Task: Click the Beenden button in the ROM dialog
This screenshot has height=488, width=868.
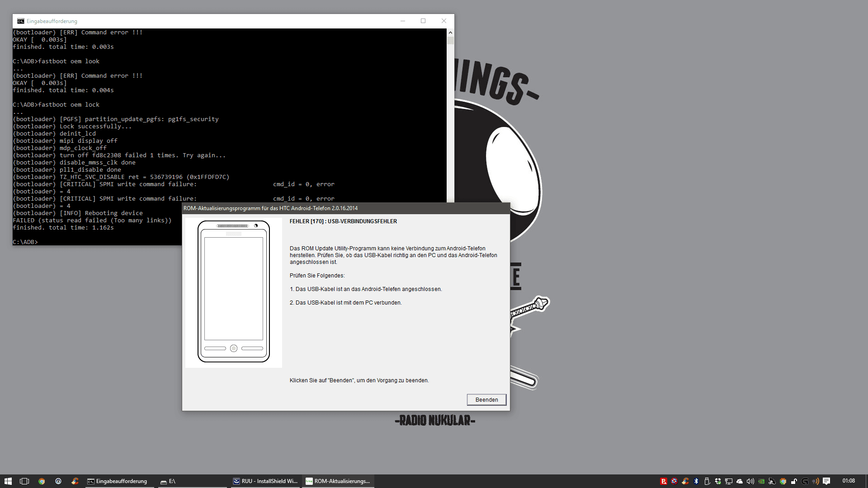Action: (486, 400)
